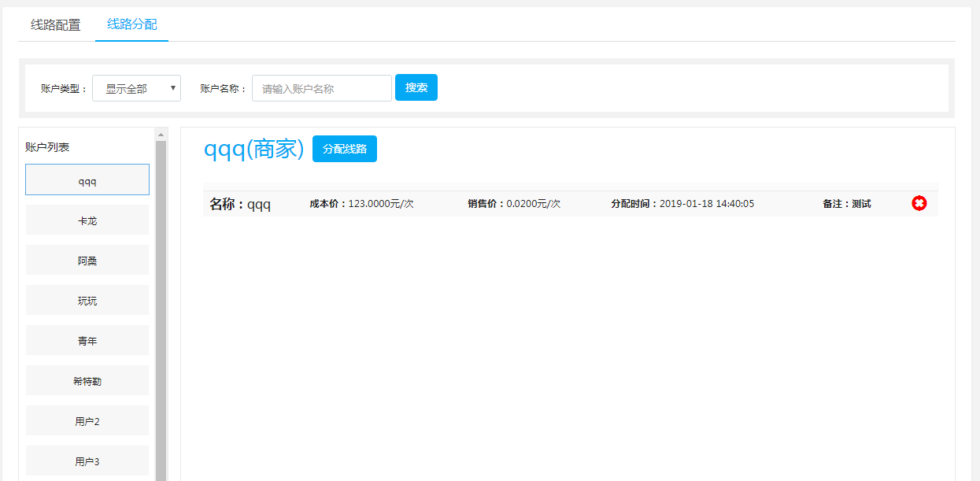
Task: Select 玩玩 from the account list
Action: 87,300
